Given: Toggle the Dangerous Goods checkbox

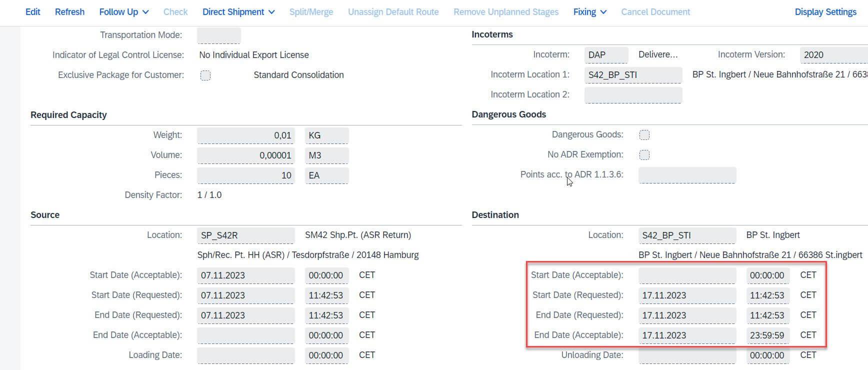Looking at the screenshot, I should 644,134.
